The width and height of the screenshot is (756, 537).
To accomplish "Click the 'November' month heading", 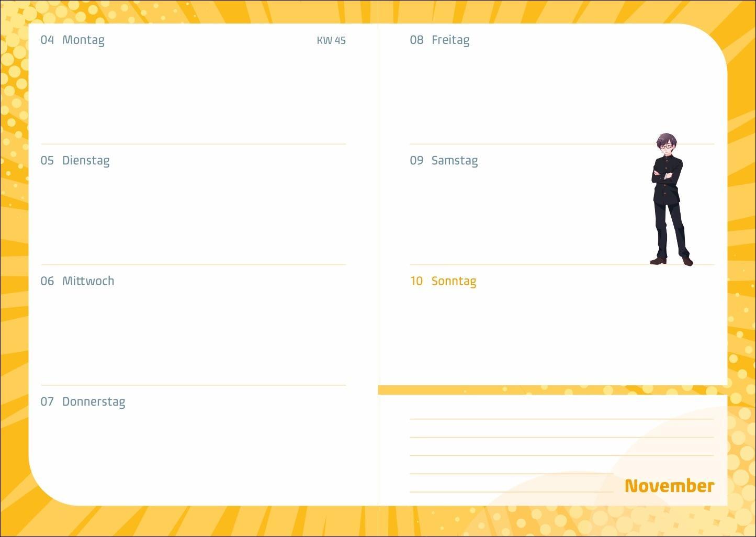I will tap(669, 486).
